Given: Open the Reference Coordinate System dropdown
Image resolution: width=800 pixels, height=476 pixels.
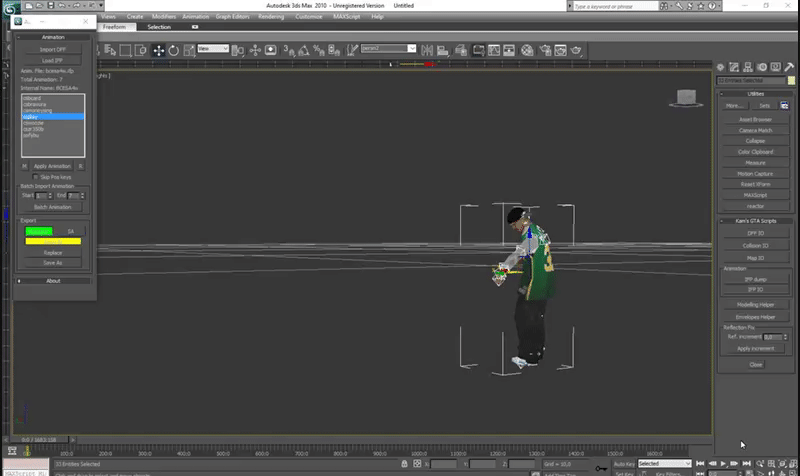Looking at the screenshot, I should click(x=213, y=48).
